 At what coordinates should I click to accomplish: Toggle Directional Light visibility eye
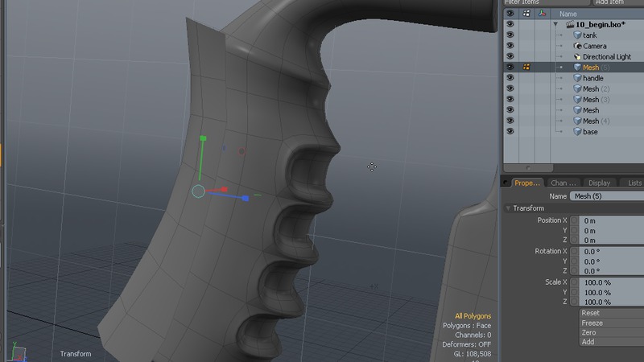pos(510,56)
